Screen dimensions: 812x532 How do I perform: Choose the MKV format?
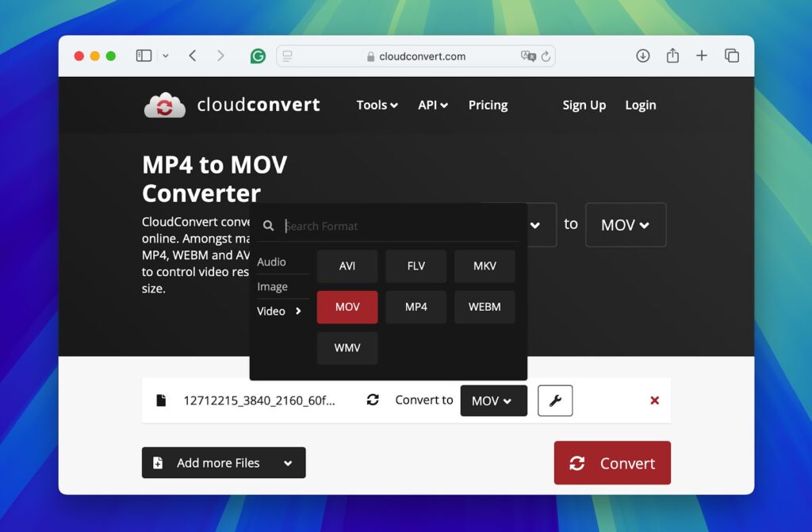[485, 266]
